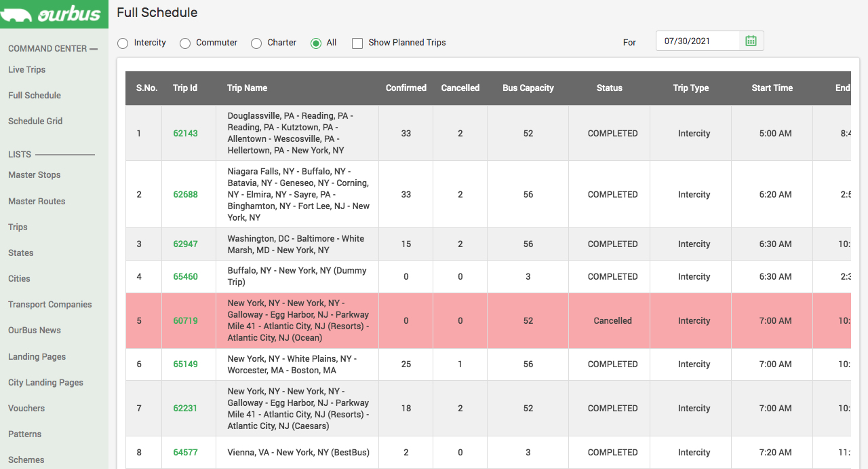Open Schedule Grid in sidebar
Screen dimensions: 868x469
point(35,121)
